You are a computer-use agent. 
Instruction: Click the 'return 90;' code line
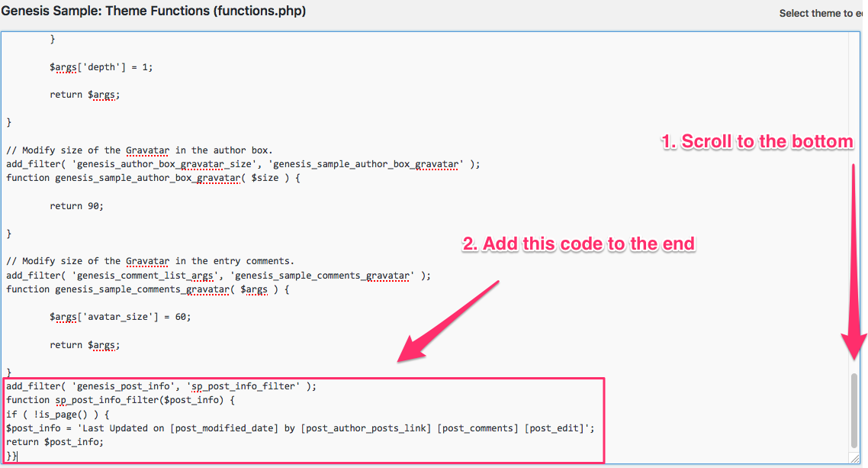point(76,206)
